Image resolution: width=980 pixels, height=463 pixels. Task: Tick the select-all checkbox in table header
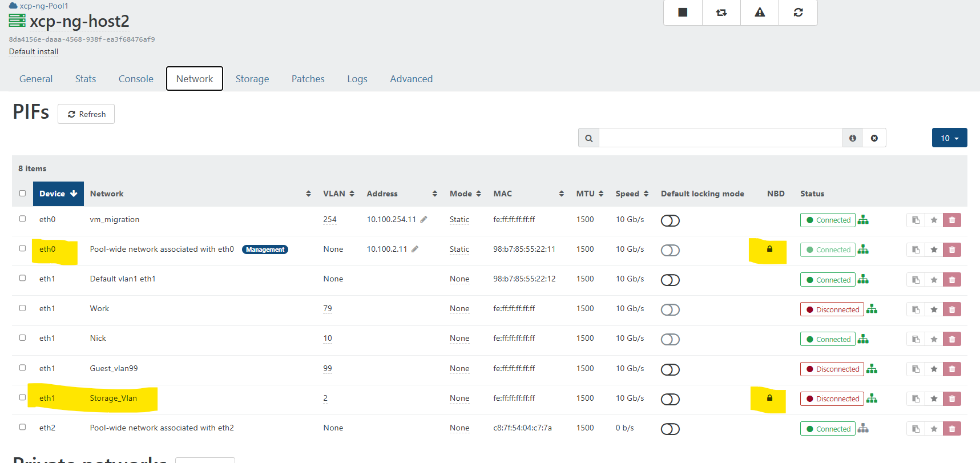click(23, 193)
